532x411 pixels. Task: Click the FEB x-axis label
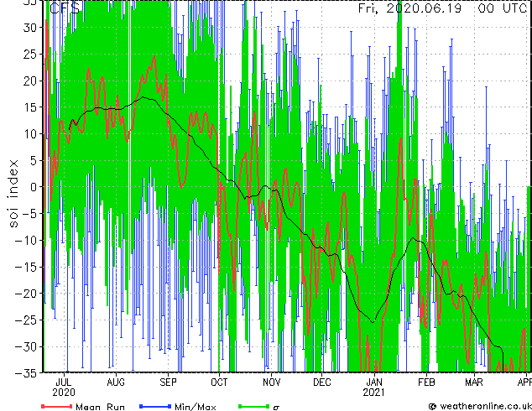(x=426, y=382)
